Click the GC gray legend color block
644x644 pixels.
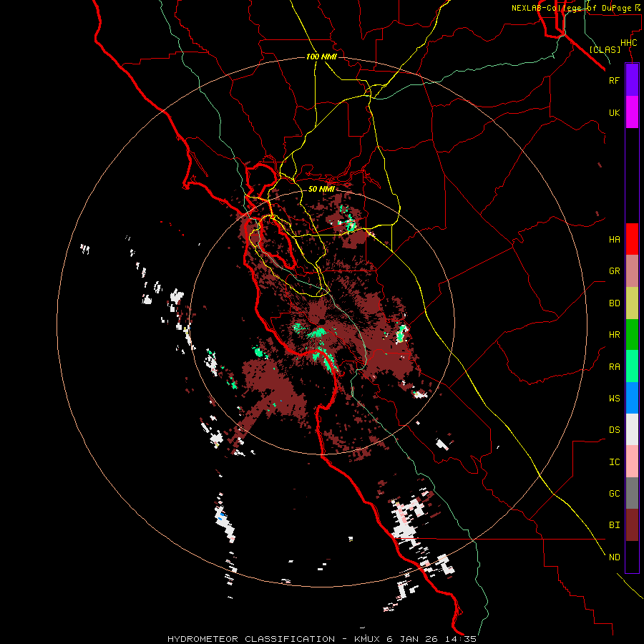[632, 493]
